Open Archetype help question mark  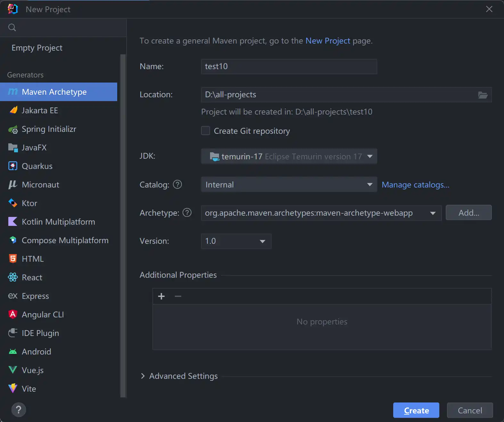187,212
